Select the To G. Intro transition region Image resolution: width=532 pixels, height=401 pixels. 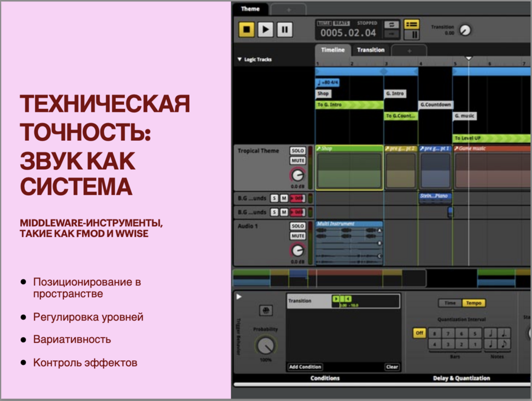(x=349, y=105)
